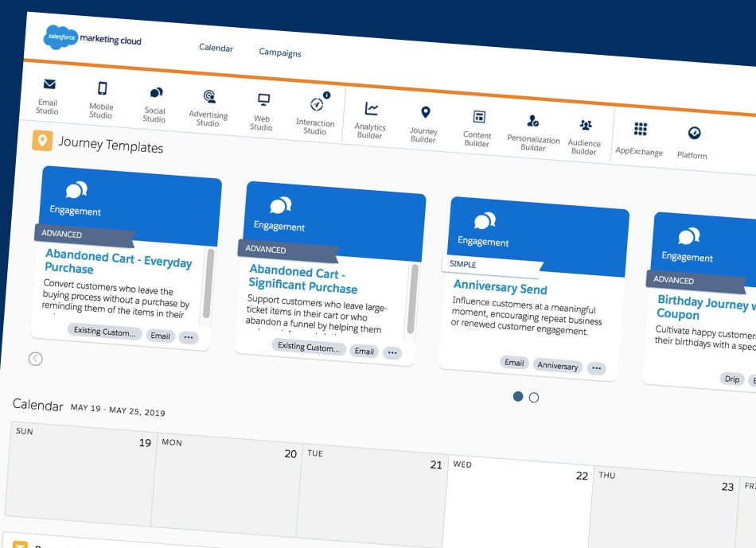Open overflow menu on Abandoned Cart Everyday Purchase card

[x=189, y=337]
